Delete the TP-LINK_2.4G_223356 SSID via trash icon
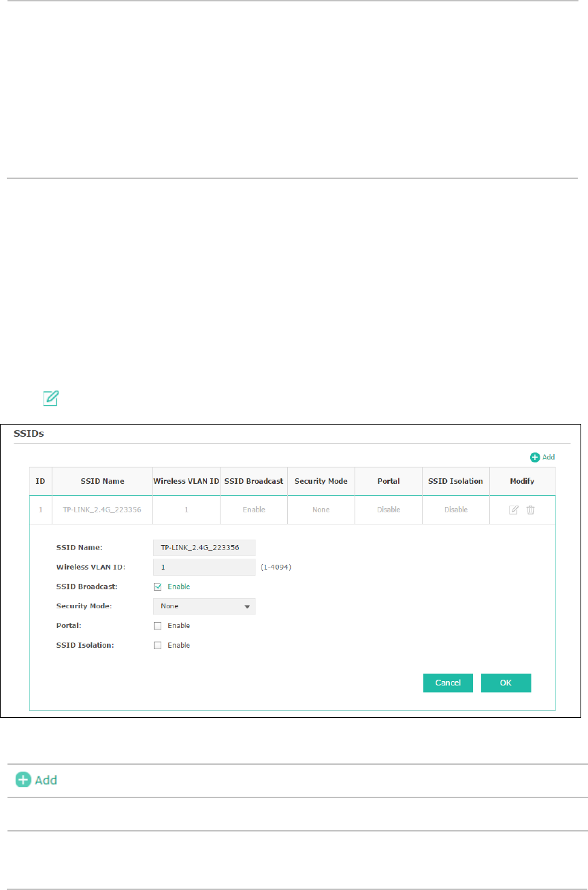This screenshot has height=890, width=588. (531, 510)
